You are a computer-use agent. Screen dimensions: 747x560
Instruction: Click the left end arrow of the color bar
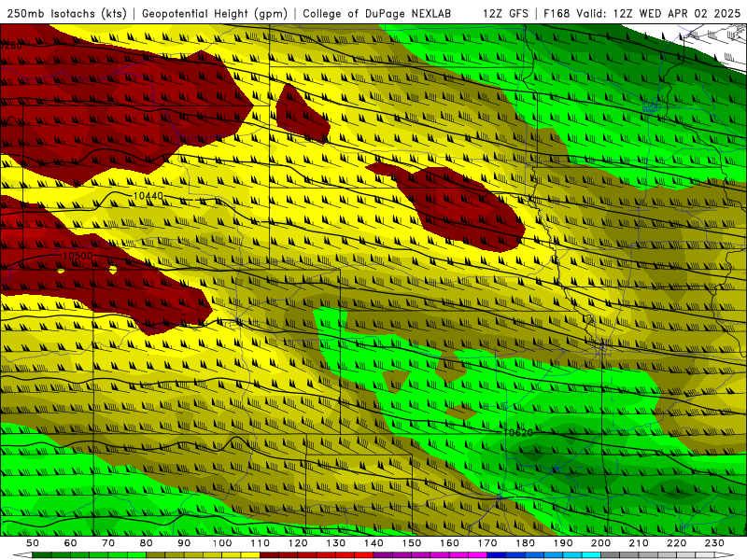pyautogui.click(x=22, y=554)
